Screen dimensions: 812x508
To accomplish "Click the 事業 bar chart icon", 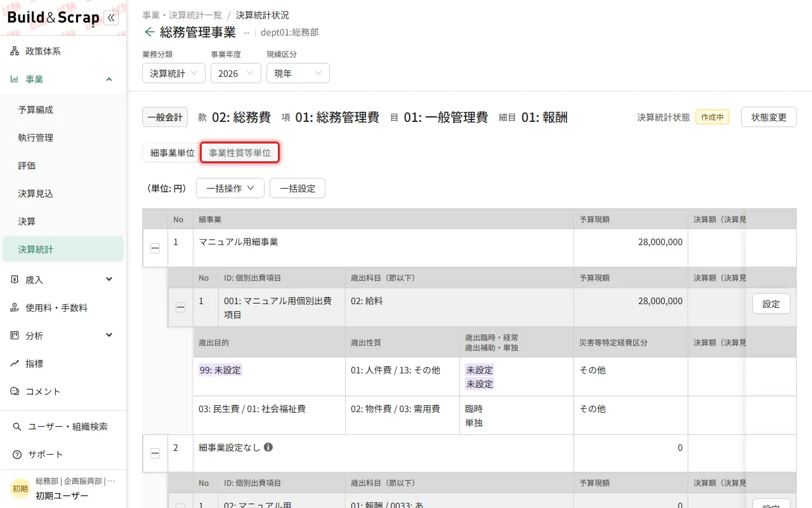I will click(15, 79).
